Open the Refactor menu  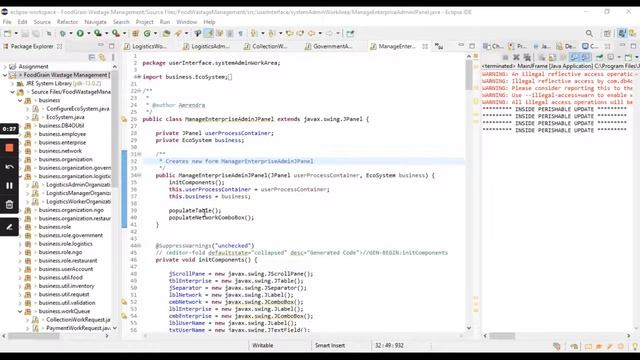pos(67,22)
